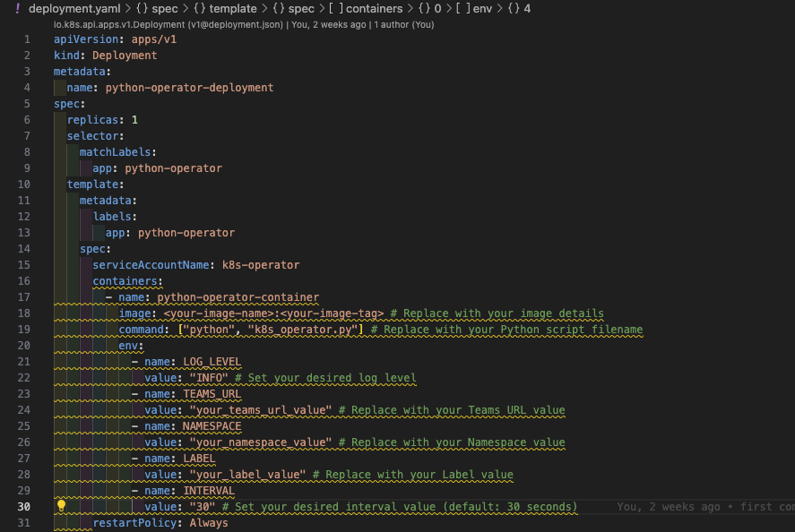
Task: Click 'python-operator-container' name value
Action: (x=238, y=297)
